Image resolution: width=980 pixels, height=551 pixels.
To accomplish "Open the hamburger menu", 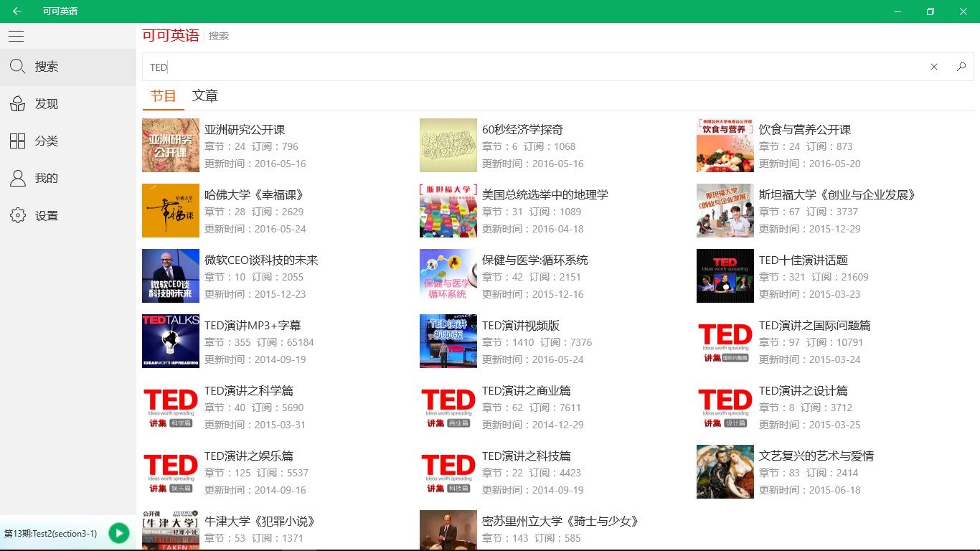I will click(x=16, y=37).
